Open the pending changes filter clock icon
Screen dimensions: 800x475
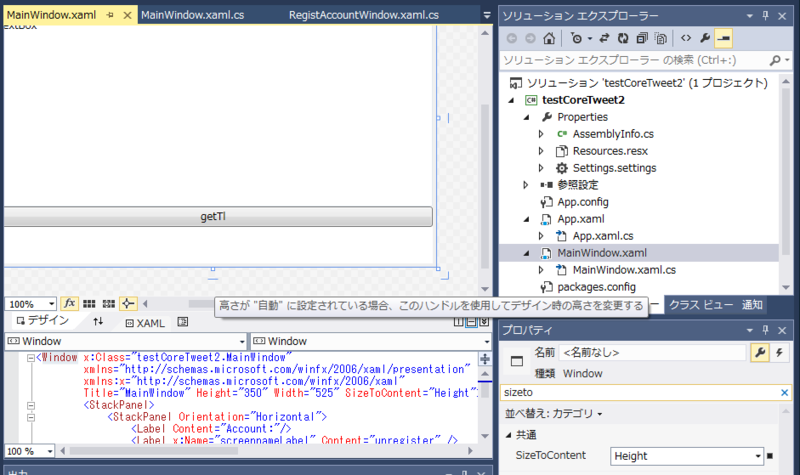pos(577,38)
